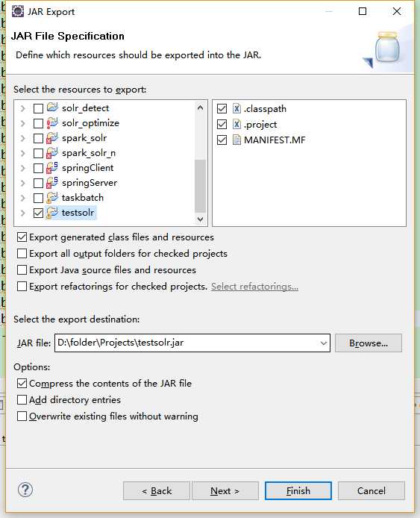The image size is (420, 518).
Task: Open the JAR file path dropdown
Action: coord(324,343)
